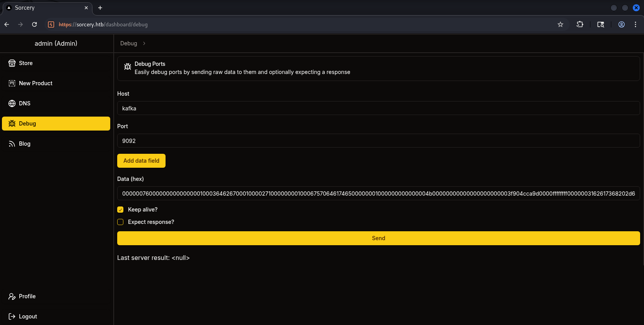644x325 pixels.
Task: Focus the Data (hex) input field
Action: [x=378, y=194]
